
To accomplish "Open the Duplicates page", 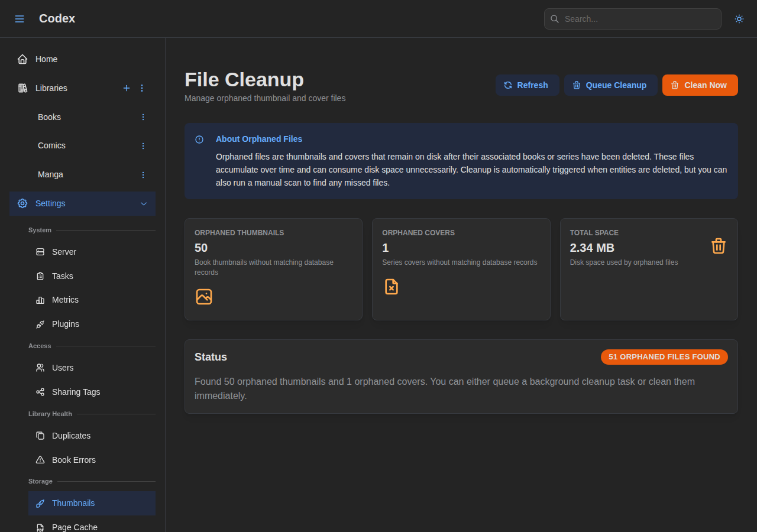I will (x=71, y=436).
